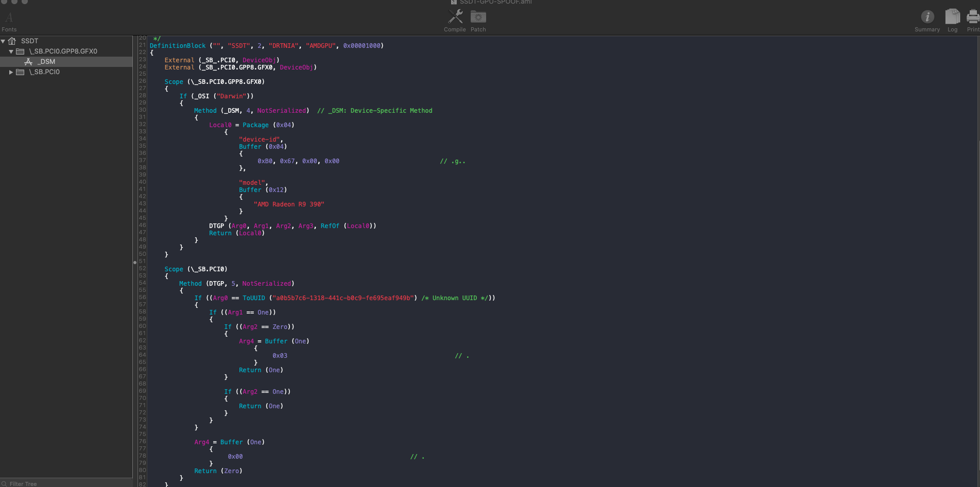Show the Summary info panel
980x487 pixels.
927,17
